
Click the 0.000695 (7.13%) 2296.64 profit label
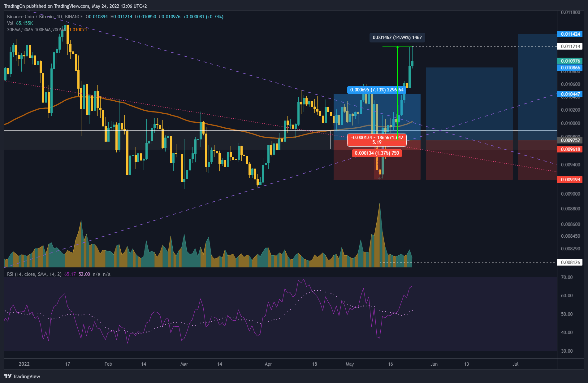click(x=377, y=90)
